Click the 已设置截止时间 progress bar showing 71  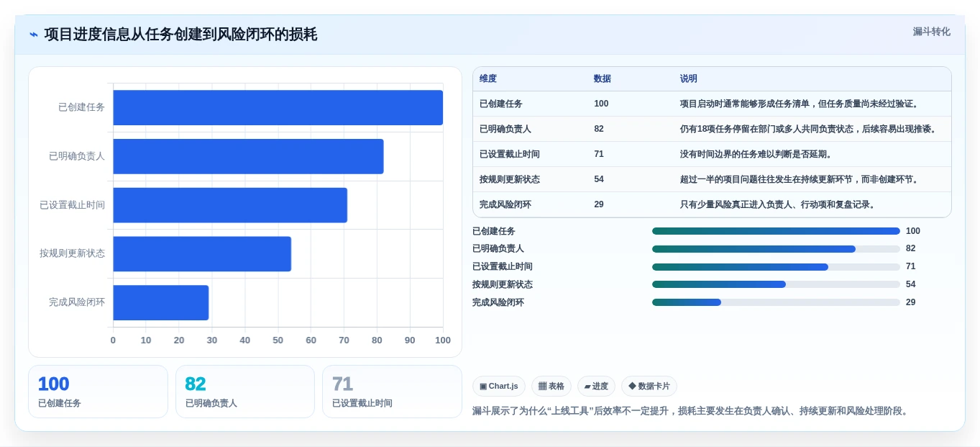point(776,267)
